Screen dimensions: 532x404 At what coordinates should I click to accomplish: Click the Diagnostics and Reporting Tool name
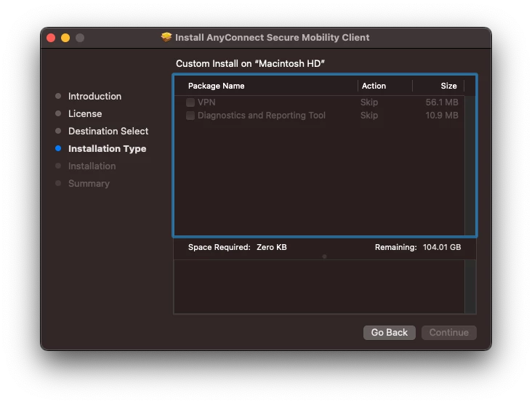point(262,116)
